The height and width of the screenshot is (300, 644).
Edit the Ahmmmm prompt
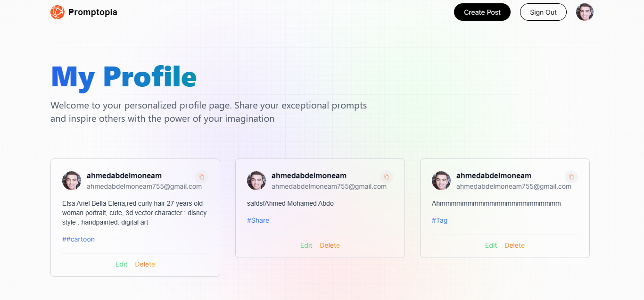pyautogui.click(x=491, y=245)
